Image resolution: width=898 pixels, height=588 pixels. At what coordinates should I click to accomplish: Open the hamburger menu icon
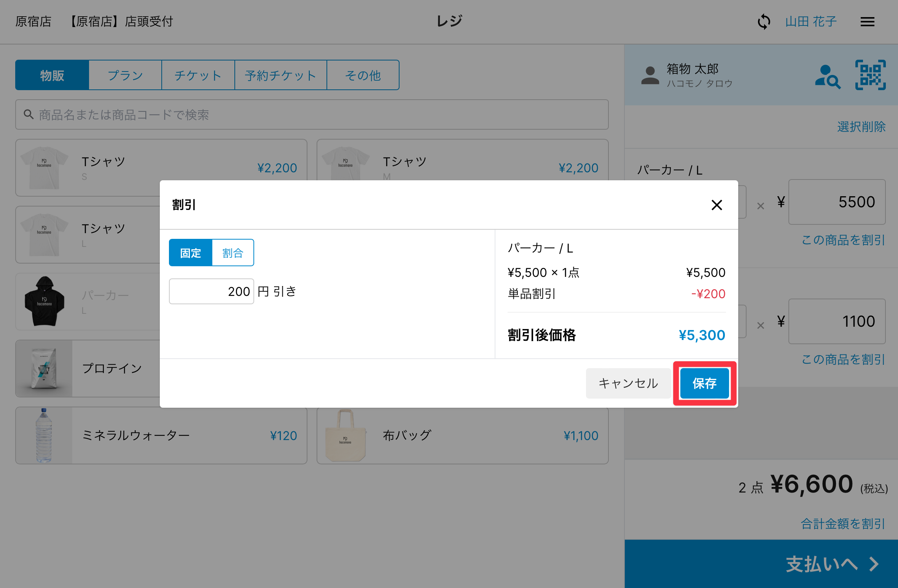867,22
